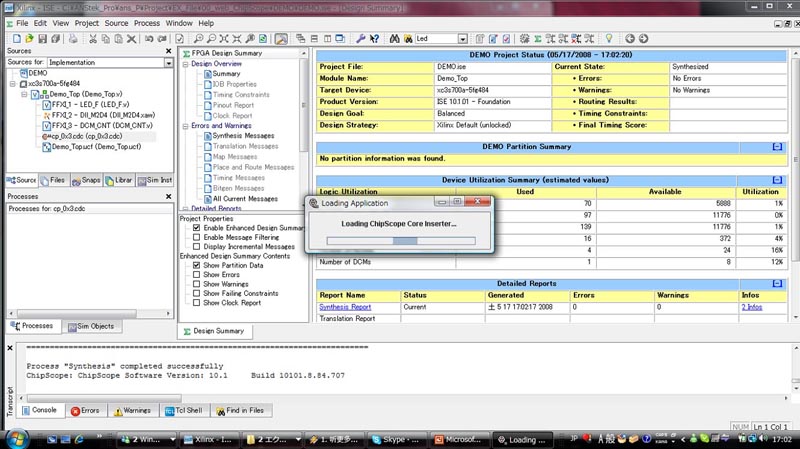The width and height of the screenshot is (800, 449).
Task: Open the 2 Infos link
Action: (752, 307)
